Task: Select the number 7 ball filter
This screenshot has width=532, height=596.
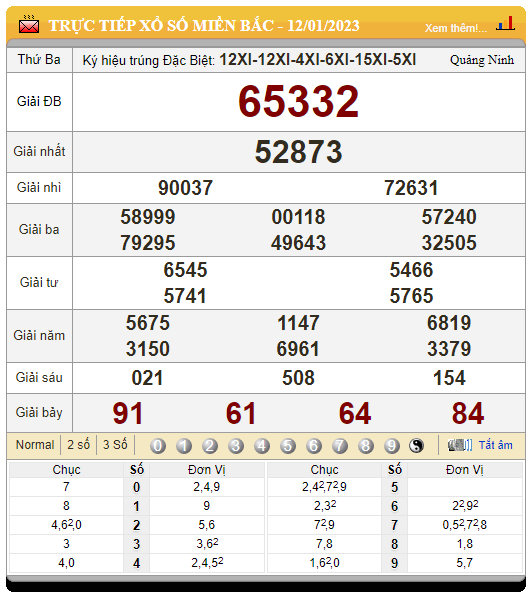Action: 340,445
